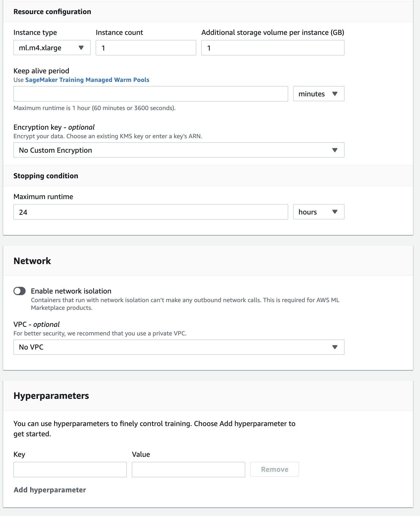Click the Keep alive period field

point(150,94)
